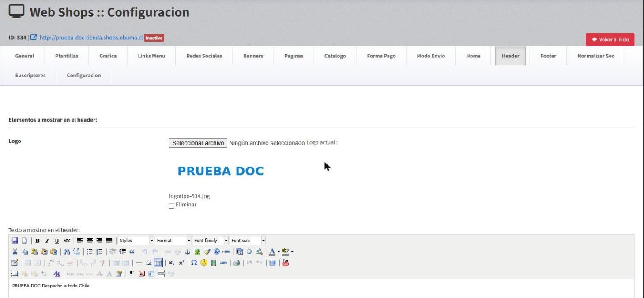The height and width of the screenshot is (298, 644).
Task: Insert a horizontal rule line
Action: (139, 263)
